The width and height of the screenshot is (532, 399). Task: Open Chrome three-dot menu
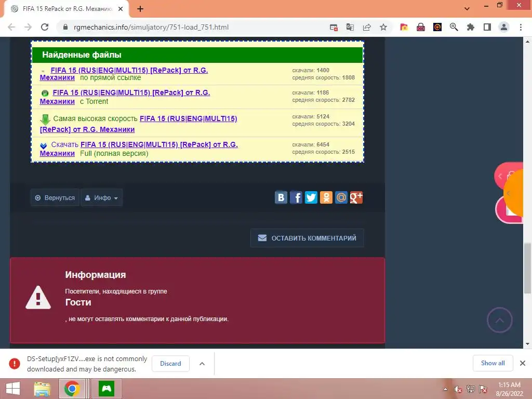(521, 27)
